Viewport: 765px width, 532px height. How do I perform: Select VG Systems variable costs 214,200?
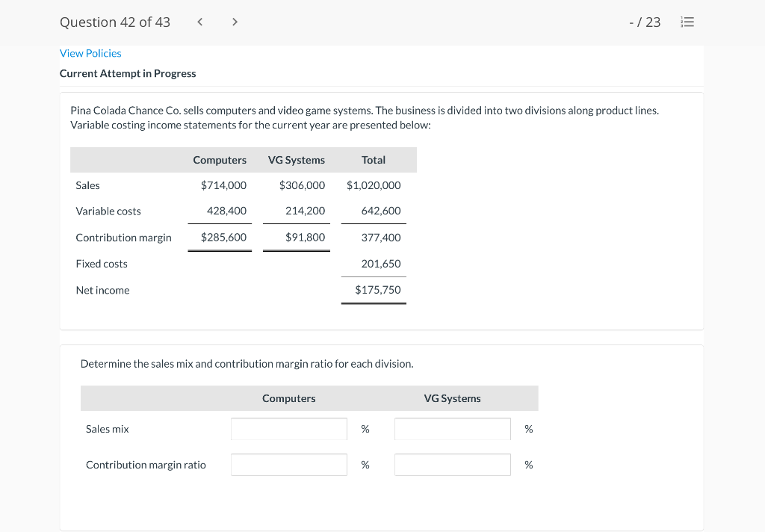click(305, 211)
